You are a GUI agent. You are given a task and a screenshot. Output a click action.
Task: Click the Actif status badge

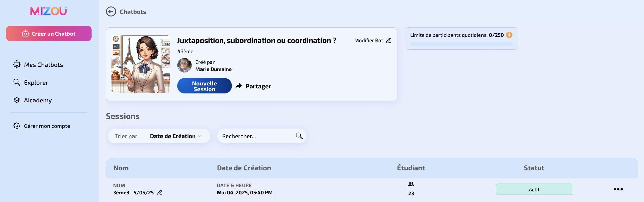tap(534, 189)
